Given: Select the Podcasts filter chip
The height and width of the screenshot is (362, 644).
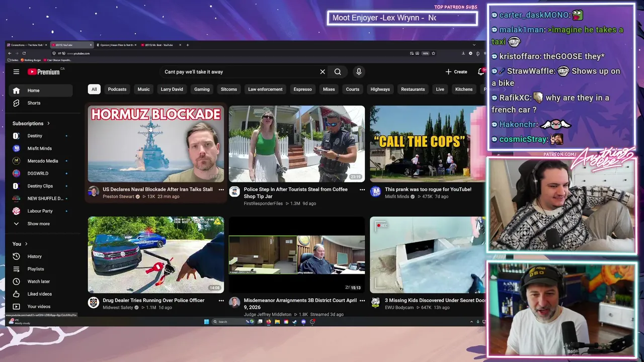Looking at the screenshot, I should pyautogui.click(x=117, y=89).
